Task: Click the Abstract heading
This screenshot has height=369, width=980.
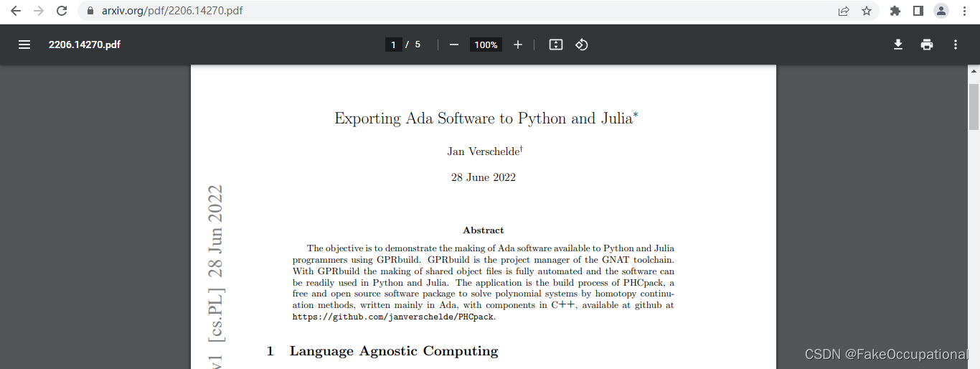Action: (x=484, y=230)
